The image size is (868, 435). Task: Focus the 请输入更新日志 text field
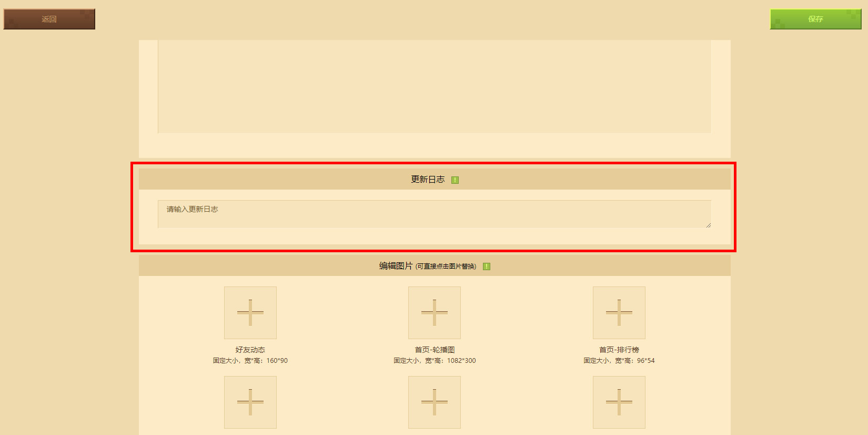point(435,214)
